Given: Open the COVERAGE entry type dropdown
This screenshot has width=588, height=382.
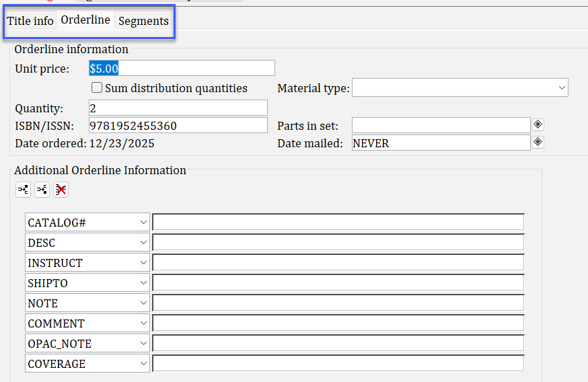Looking at the screenshot, I should (x=143, y=364).
